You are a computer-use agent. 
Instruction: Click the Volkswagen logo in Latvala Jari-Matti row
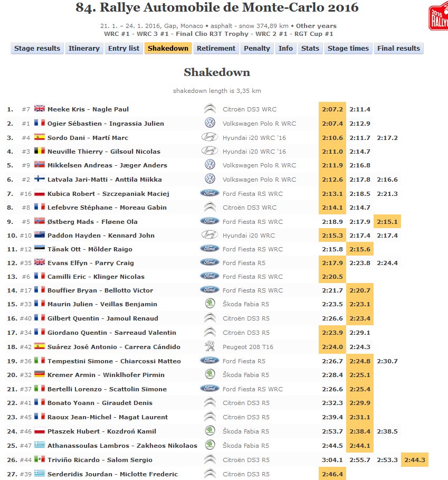(210, 179)
